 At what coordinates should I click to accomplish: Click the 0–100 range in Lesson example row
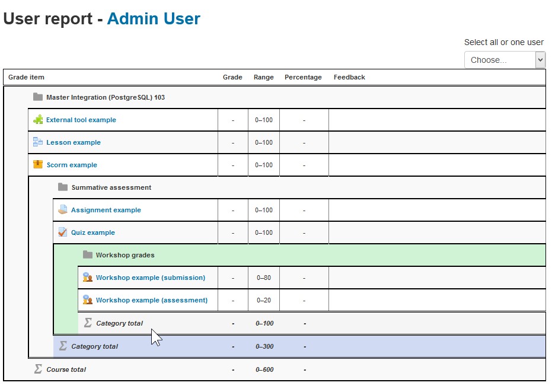264,142
